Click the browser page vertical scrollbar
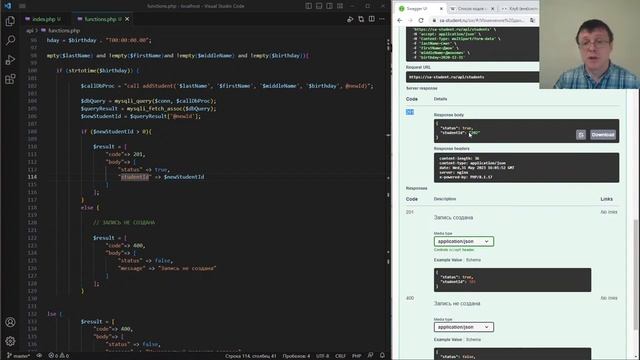Image resolution: width=640 pixels, height=360 pixels. coord(635,276)
